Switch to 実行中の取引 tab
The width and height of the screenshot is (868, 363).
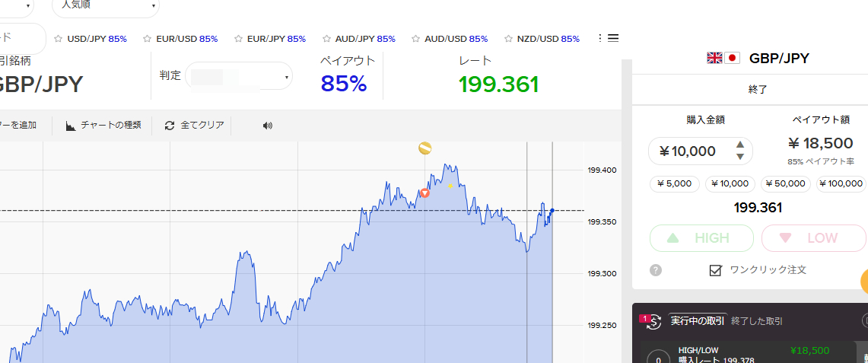click(x=696, y=321)
